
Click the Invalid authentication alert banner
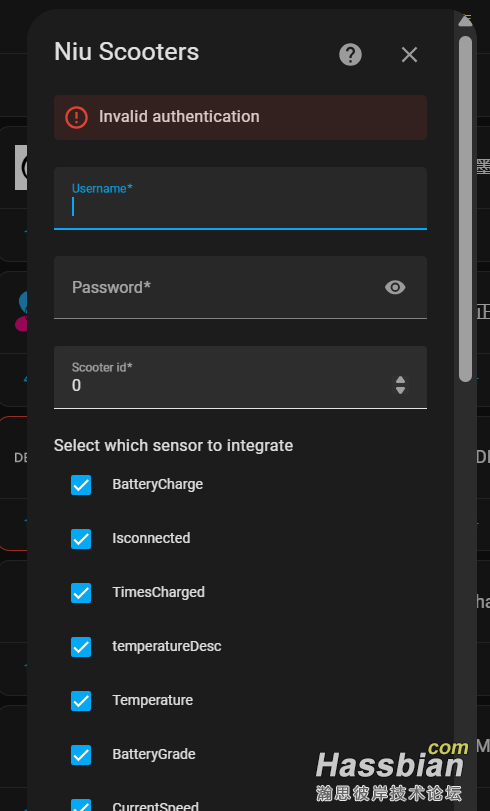click(240, 117)
